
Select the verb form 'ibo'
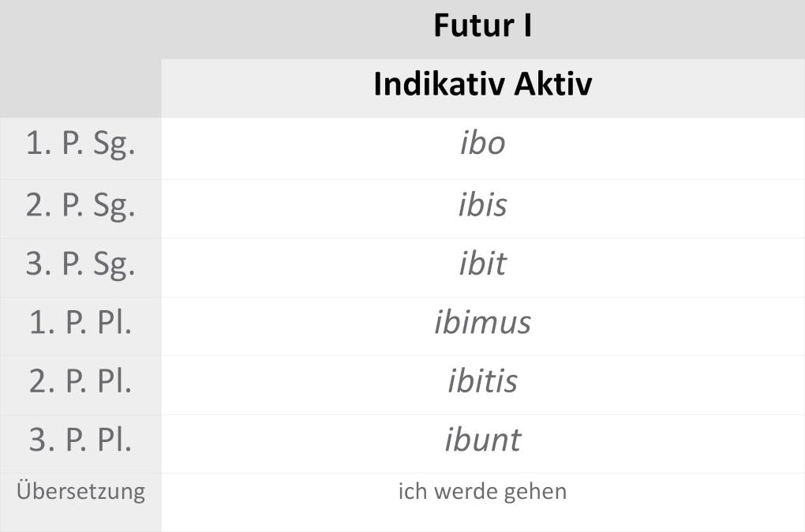click(482, 144)
